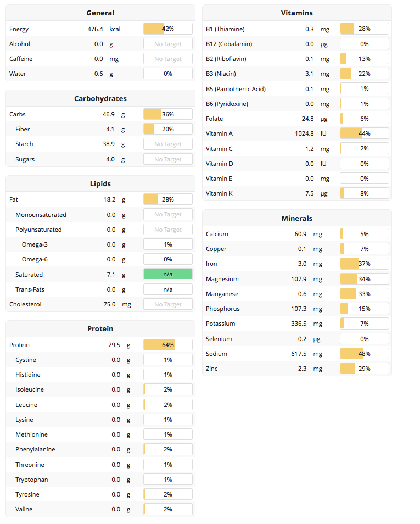Click the Sodium 48% progress bar
Viewport: 420px width, 524px height.
pos(365,354)
